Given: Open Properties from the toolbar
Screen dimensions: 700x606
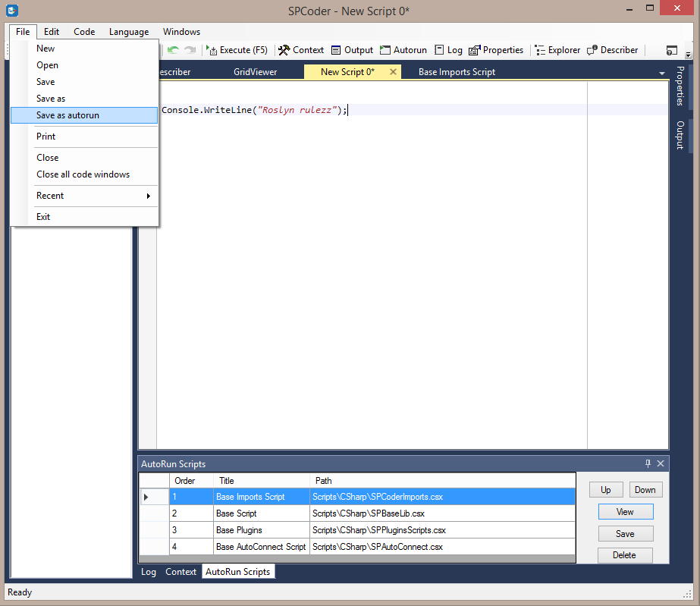Looking at the screenshot, I should [x=496, y=50].
